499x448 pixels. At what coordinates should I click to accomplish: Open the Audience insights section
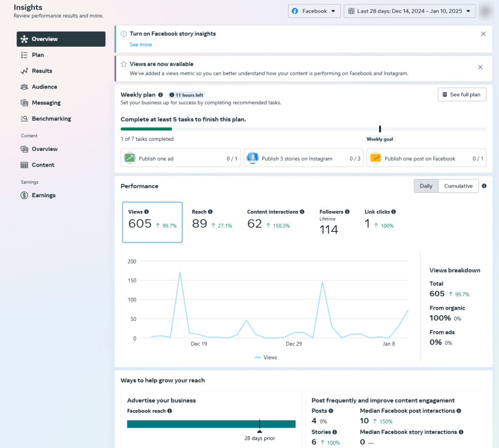click(45, 86)
